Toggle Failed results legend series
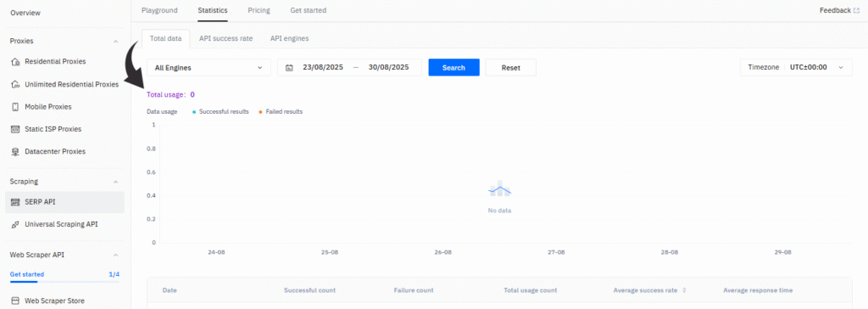 pyautogui.click(x=281, y=111)
